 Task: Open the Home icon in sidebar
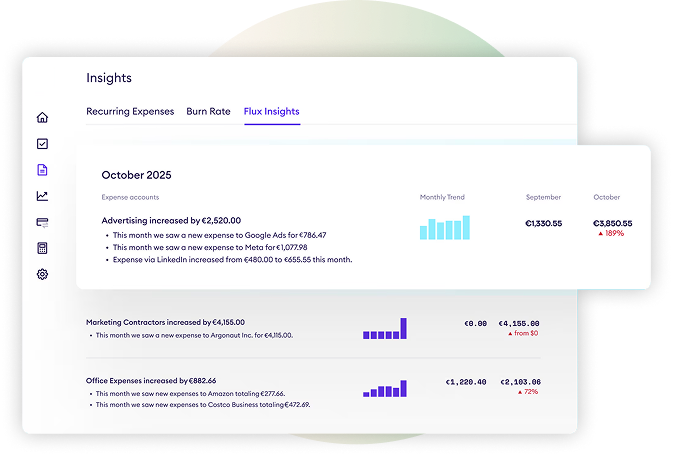42,117
